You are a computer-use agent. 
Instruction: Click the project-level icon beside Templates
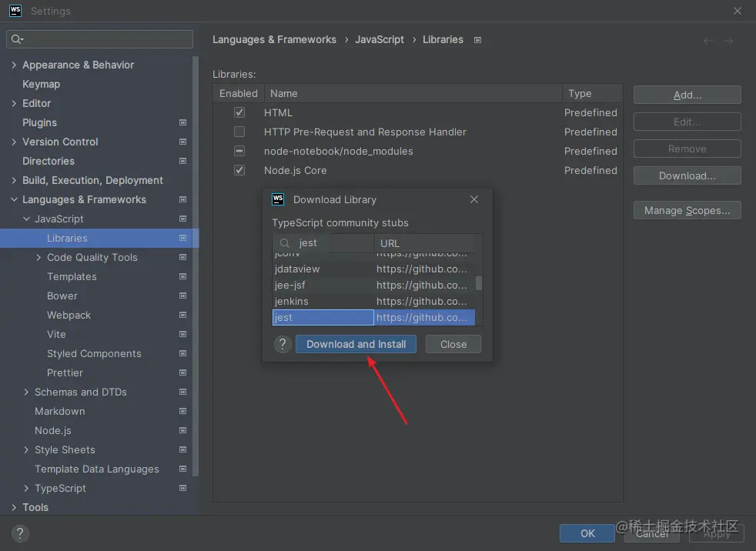(x=182, y=277)
